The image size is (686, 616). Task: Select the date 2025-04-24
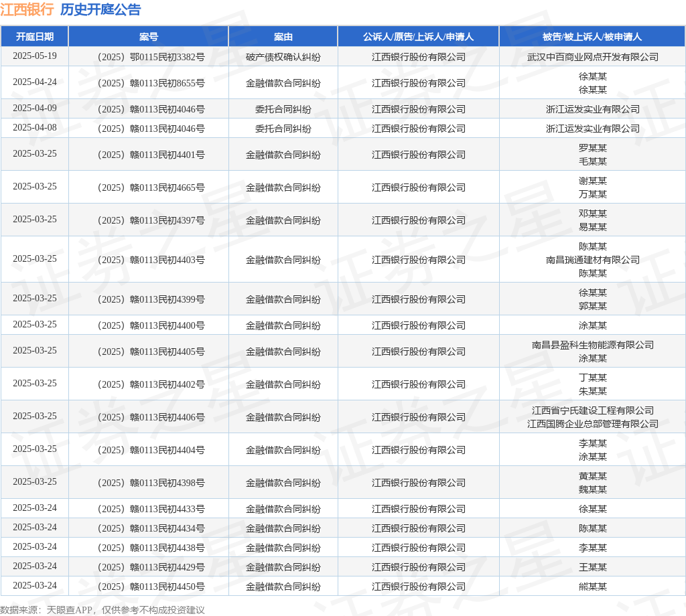click(35, 82)
